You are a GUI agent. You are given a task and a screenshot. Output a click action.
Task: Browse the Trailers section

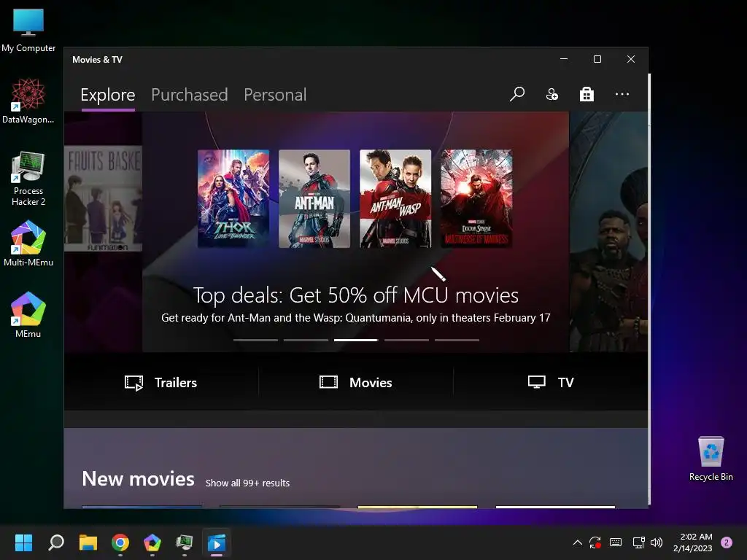point(161,382)
